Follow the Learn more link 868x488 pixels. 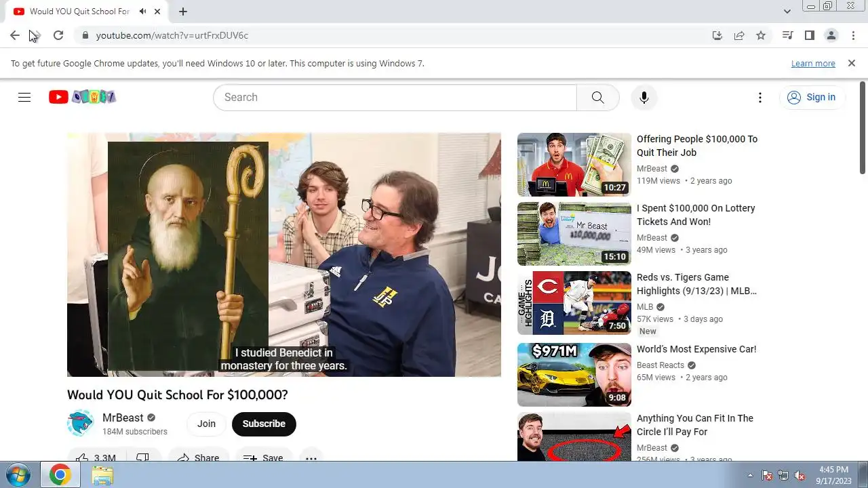[813, 63]
